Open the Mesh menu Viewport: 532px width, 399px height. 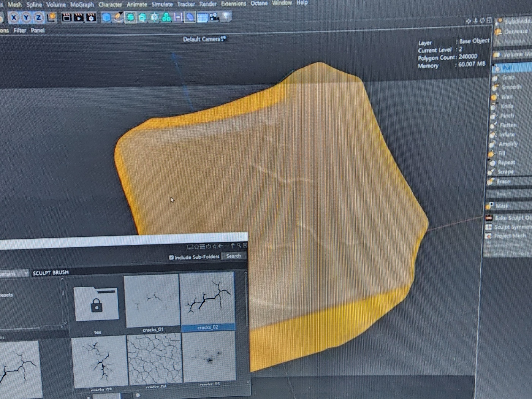[x=15, y=5]
